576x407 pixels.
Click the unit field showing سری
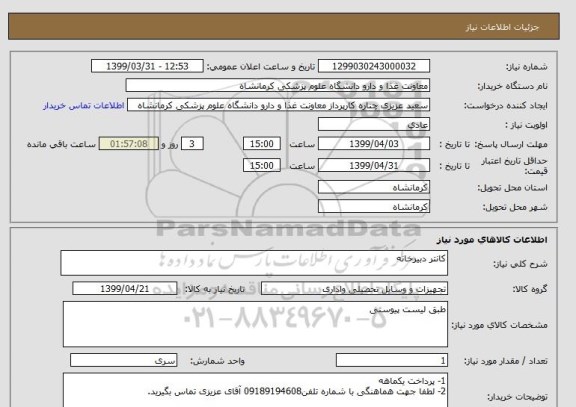[x=124, y=361]
